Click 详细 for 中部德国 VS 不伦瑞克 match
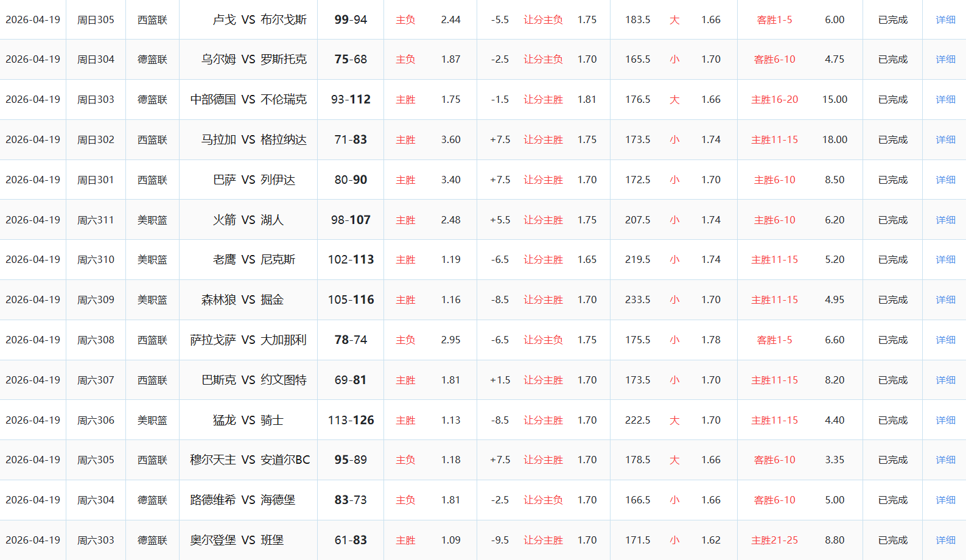 pos(945,99)
